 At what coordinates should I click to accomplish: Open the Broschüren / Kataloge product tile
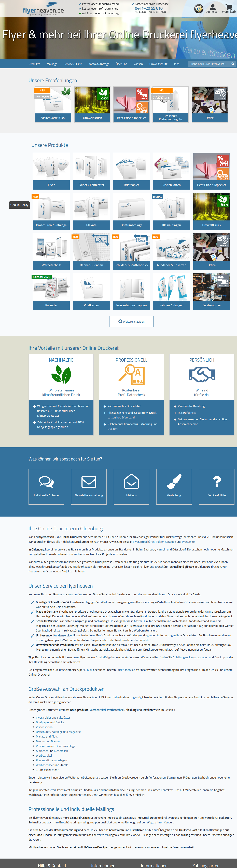tap(51, 211)
